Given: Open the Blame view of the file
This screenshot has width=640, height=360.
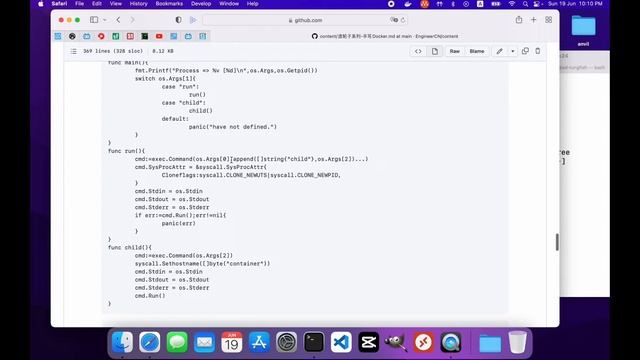Looking at the screenshot, I should click(477, 51).
